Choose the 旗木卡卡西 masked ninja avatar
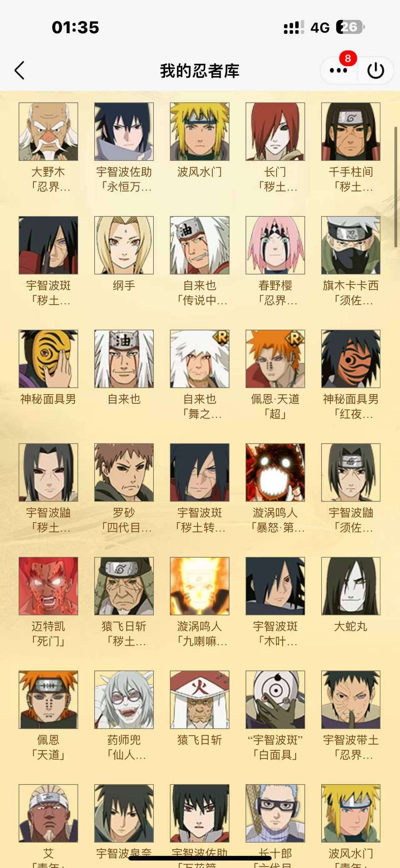This screenshot has width=400, height=868. pos(351,245)
